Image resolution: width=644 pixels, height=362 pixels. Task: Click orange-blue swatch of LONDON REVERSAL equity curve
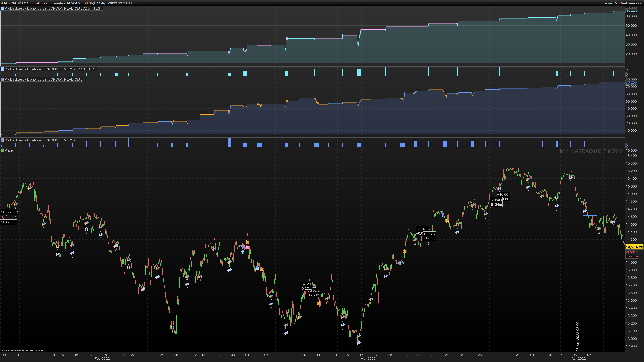click(2, 79)
